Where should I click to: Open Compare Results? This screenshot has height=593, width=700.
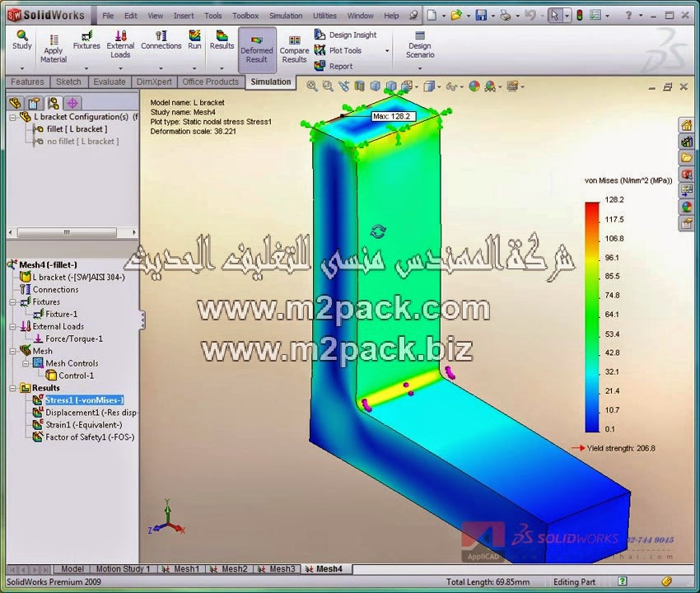tap(294, 49)
